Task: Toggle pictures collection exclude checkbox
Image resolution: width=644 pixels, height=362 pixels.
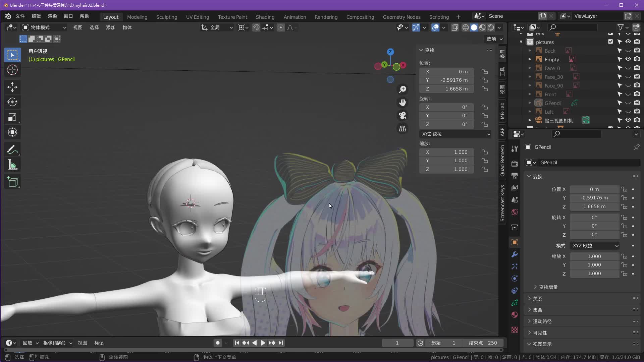Action: (x=610, y=42)
